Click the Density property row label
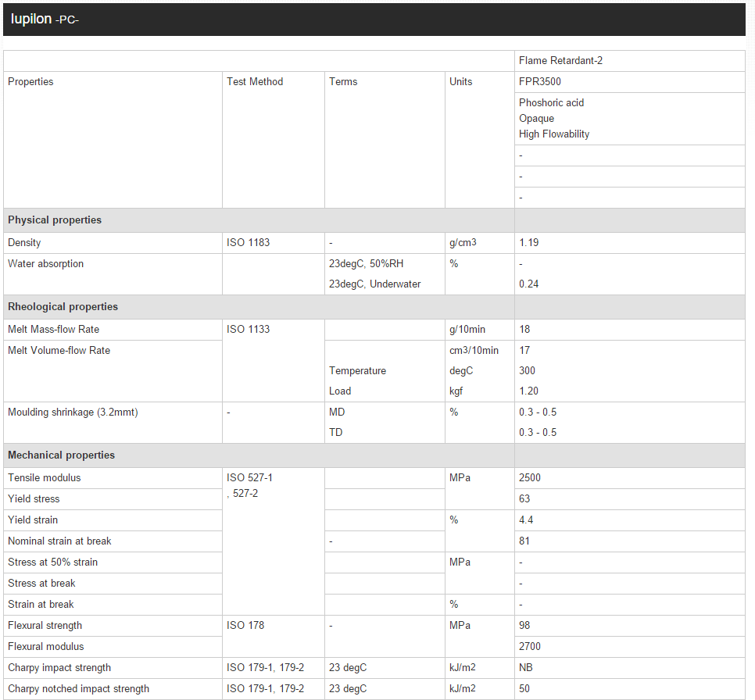The image size is (755, 700). 24,243
